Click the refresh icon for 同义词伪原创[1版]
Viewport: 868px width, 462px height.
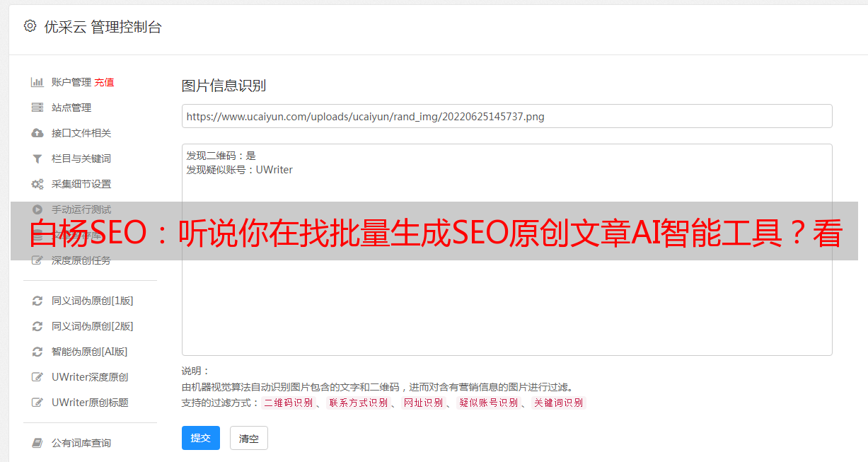[x=37, y=301]
